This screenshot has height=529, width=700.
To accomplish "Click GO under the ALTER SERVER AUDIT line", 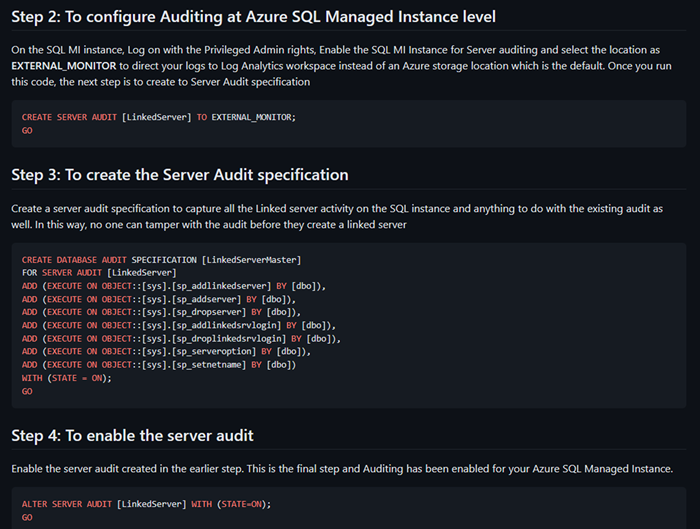I will pyautogui.click(x=27, y=517).
